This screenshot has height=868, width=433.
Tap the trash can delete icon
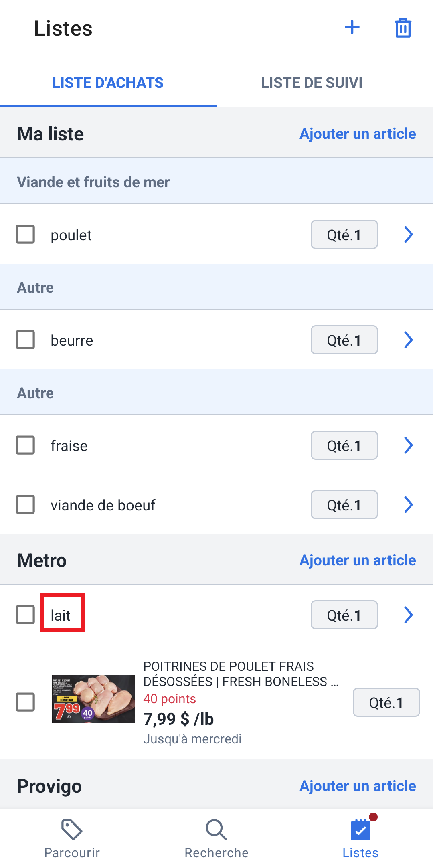tap(403, 28)
